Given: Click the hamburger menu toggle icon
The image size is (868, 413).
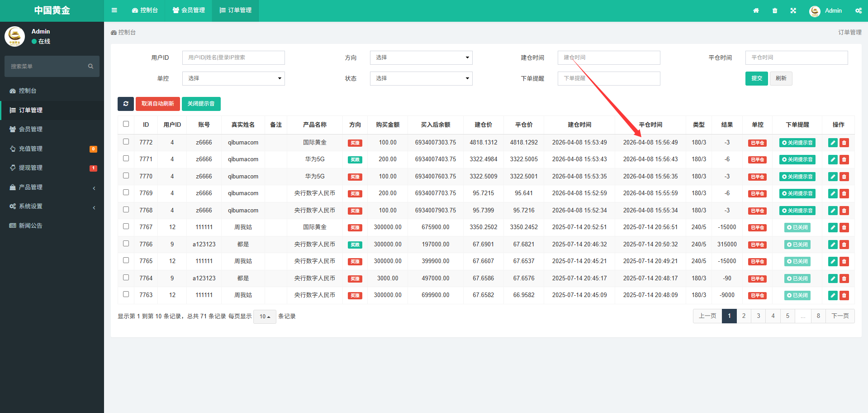Looking at the screenshot, I should (x=114, y=10).
